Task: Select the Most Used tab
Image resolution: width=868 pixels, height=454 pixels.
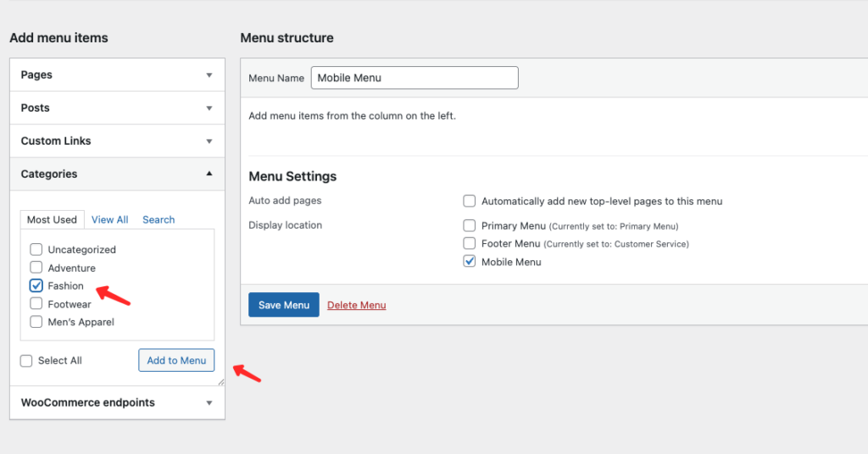Action: point(52,219)
